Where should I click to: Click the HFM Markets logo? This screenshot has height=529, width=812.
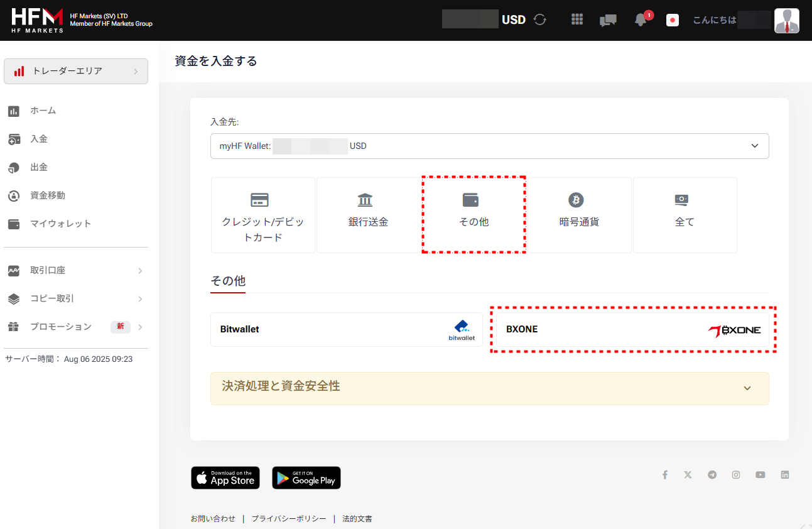pos(38,20)
